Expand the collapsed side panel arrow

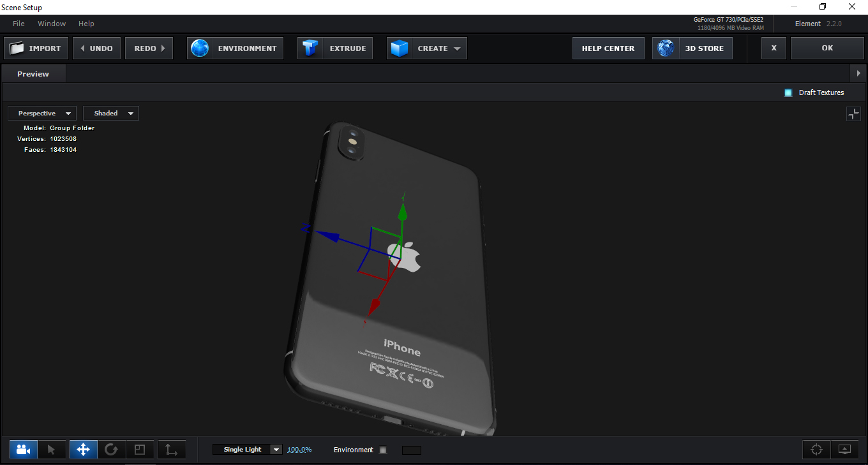pos(859,74)
